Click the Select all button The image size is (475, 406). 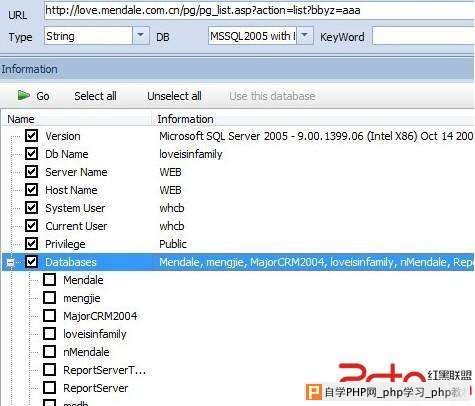[95, 96]
